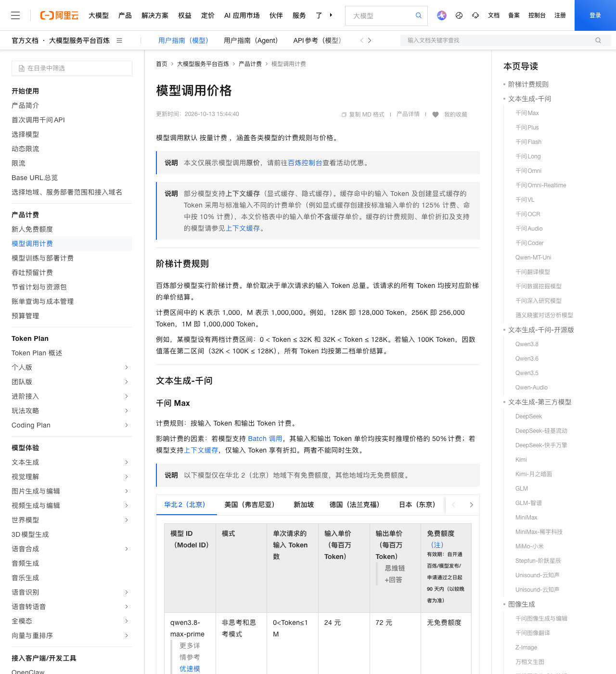Screen dimensions: 616x674
Task: Open the hamburger menu at top left
Action: [x=15, y=15]
